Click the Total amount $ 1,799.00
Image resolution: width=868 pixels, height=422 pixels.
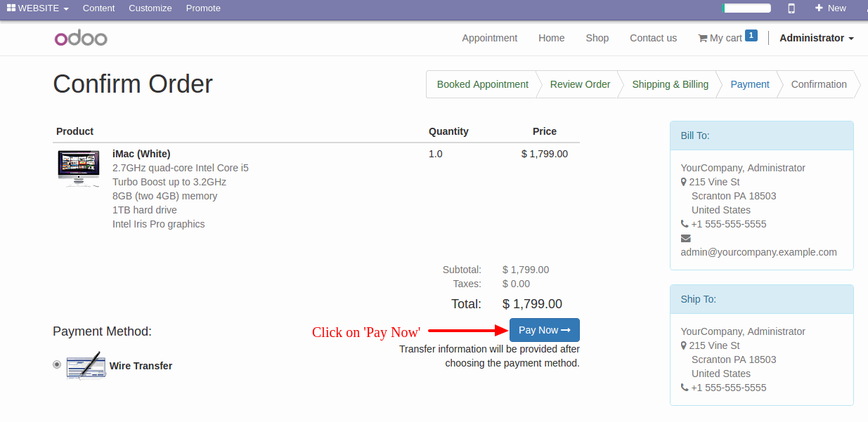[533, 304]
